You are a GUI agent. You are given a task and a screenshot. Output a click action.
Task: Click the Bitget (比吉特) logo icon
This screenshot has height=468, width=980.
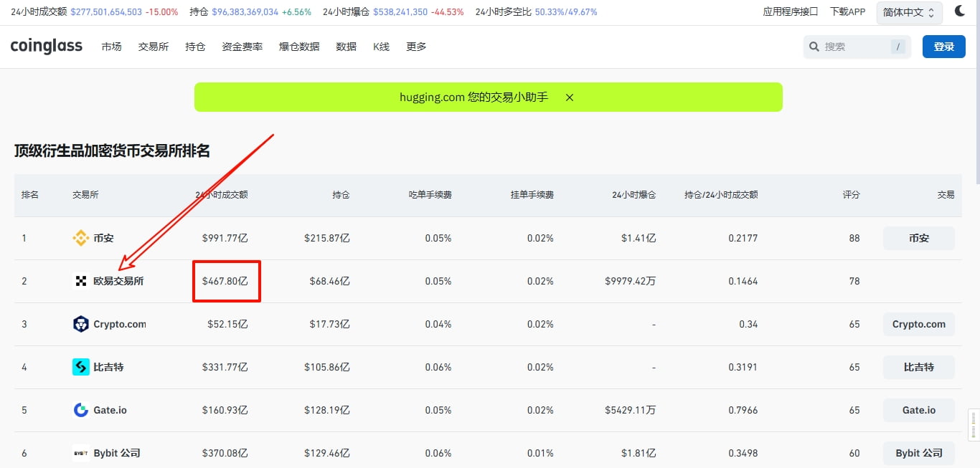pos(80,366)
